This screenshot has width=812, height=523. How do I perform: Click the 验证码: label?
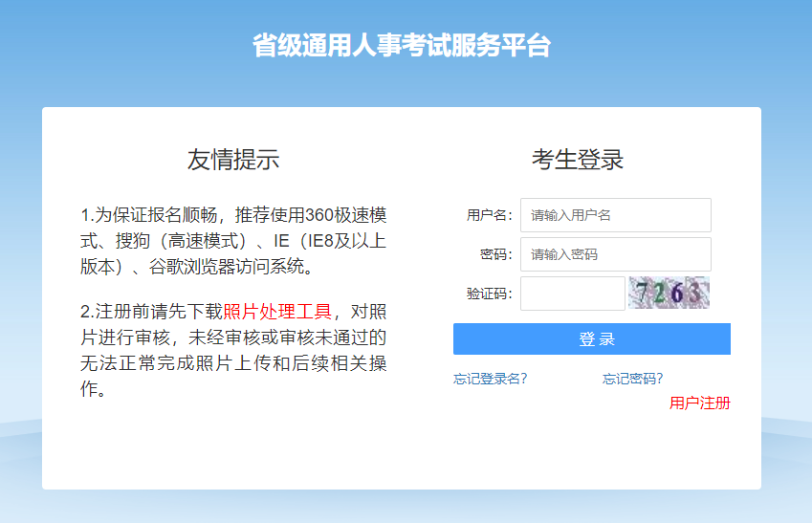tap(490, 294)
